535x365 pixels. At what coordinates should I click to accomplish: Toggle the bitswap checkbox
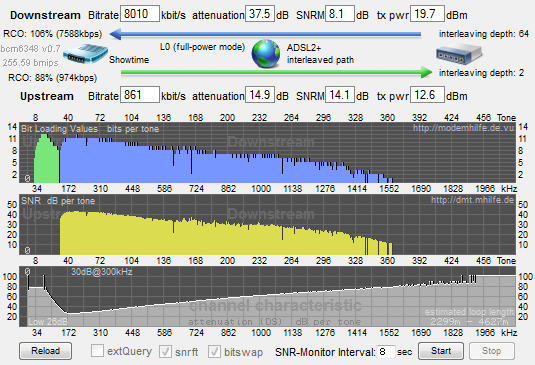(214, 351)
